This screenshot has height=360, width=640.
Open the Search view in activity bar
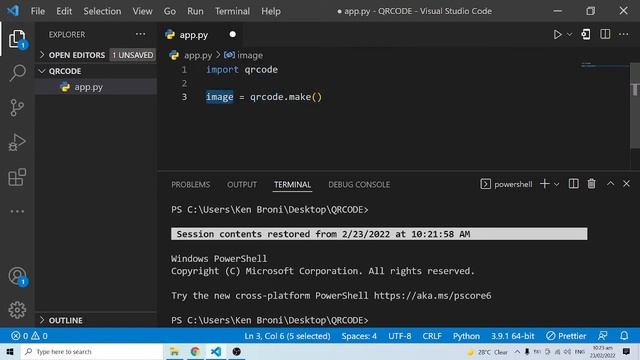(x=17, y=73)
